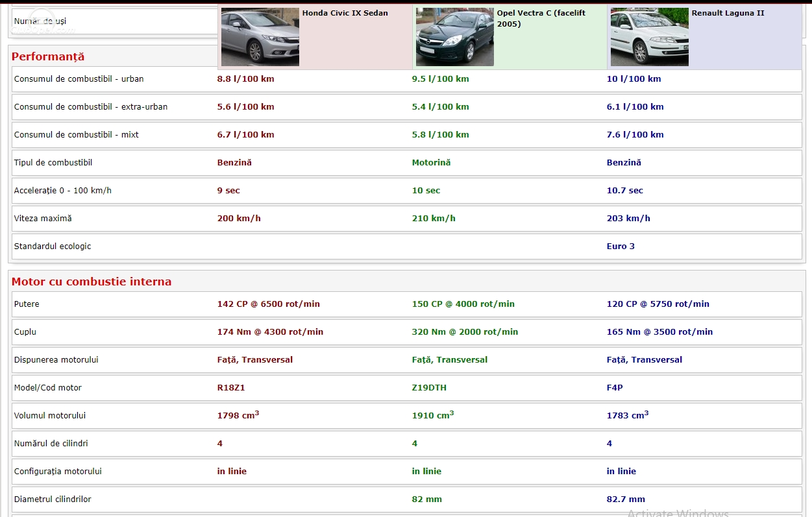Select the Motor cu combustie interna heading
This screenshot has width=812, height=517.
(x=92, y=282)
